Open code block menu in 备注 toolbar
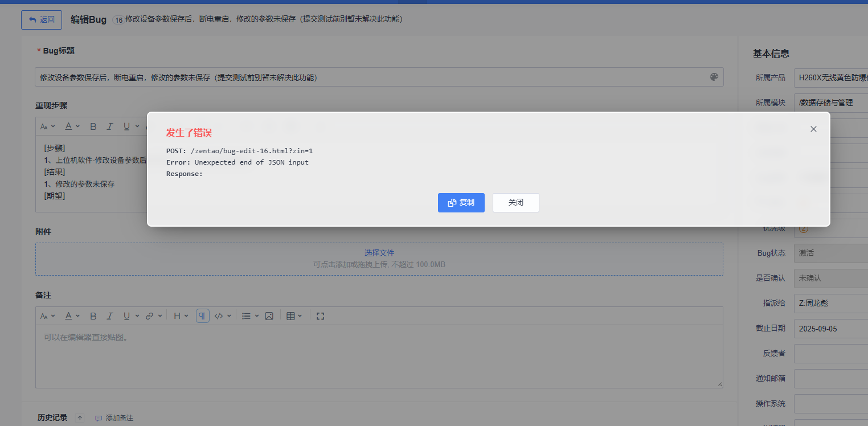Viewport: 868px width, 426px height. click(223, 316)
